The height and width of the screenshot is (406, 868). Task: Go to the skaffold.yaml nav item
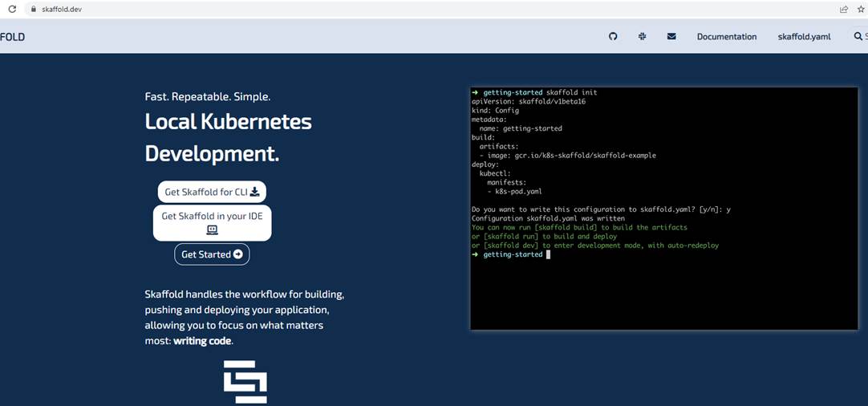(x=804, y=37)
